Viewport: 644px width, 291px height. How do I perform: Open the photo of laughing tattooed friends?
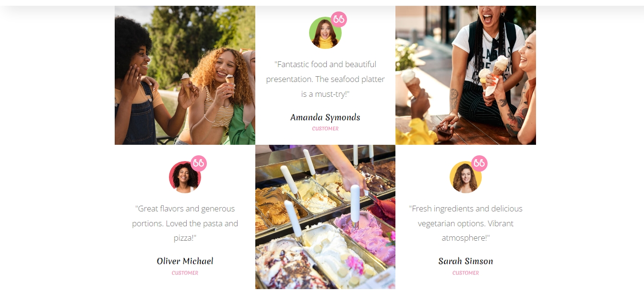pyautogui.click(x=465, y=75)
